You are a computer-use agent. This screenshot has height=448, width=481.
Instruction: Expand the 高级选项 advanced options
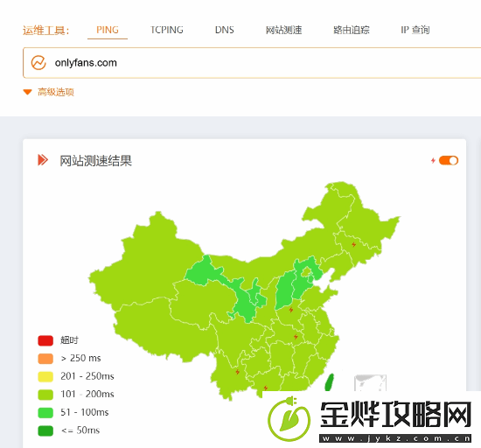click(56, 92)
